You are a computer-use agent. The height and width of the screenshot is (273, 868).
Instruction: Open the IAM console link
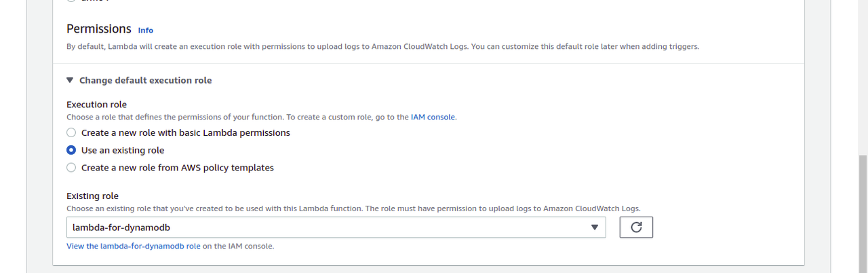click(433, 117)
